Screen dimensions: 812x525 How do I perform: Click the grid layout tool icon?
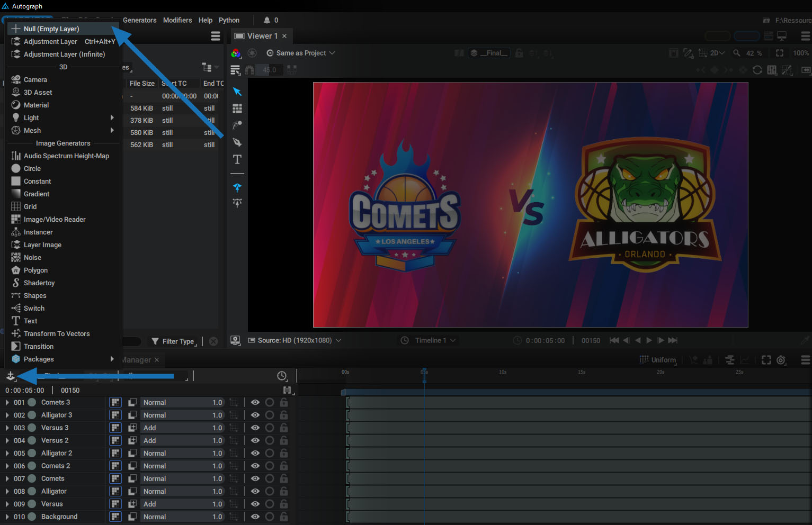[x=237, y=108]
